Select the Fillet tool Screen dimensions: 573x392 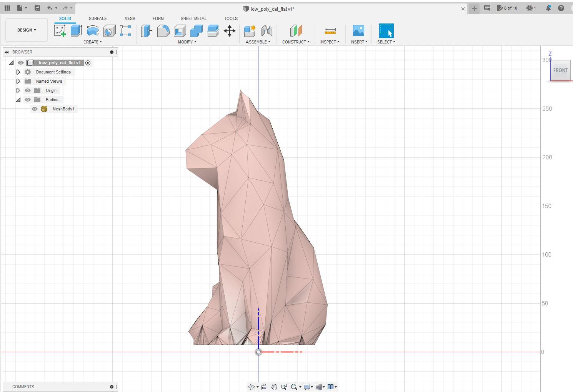(163, 31)
